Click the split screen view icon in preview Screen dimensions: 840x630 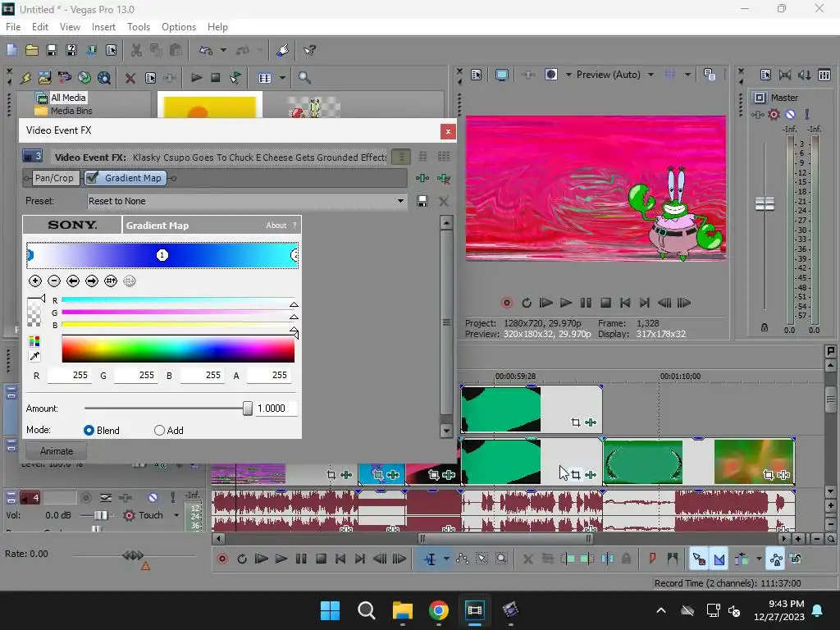coord(551,75)
